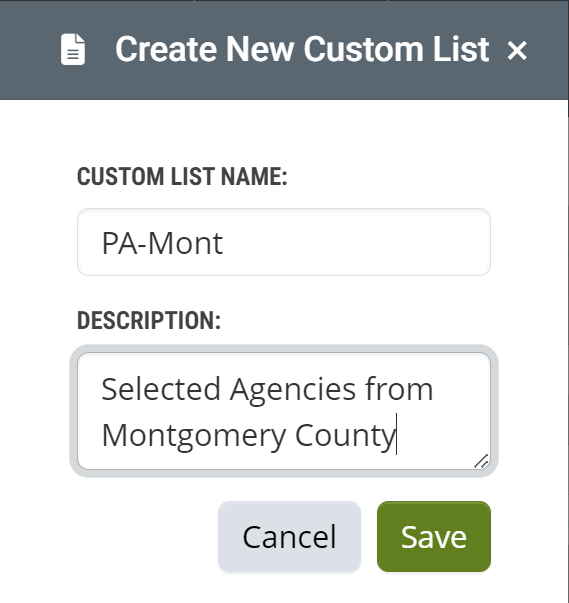569x603 pixels.
Task: Focus the Custom List Name input field
Action: pyautogui.click(x=284, y=242)
